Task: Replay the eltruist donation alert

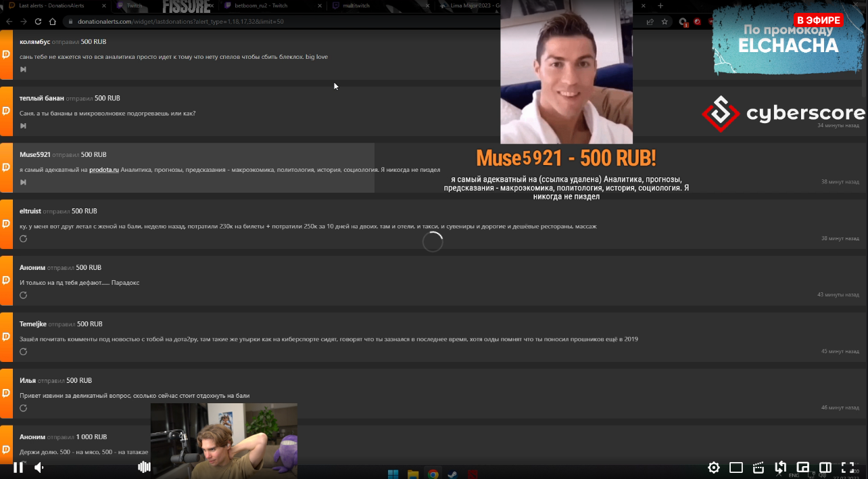Action: pyautogui.click(x=24, y=239)
